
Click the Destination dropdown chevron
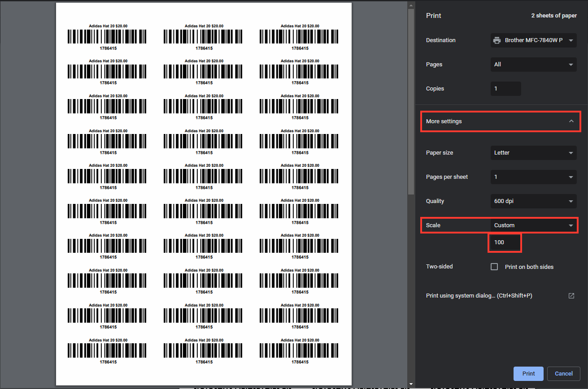[x=571, y=40]
